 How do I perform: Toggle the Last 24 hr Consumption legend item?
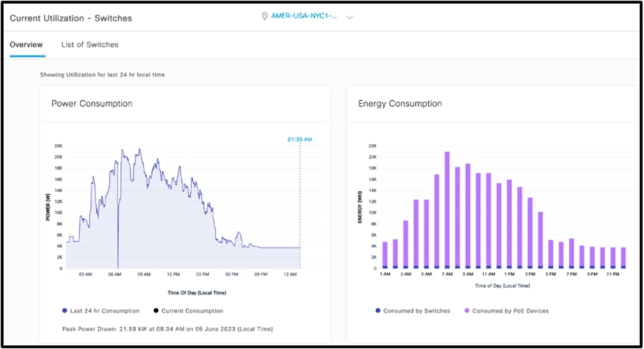(x=104, y=311)
